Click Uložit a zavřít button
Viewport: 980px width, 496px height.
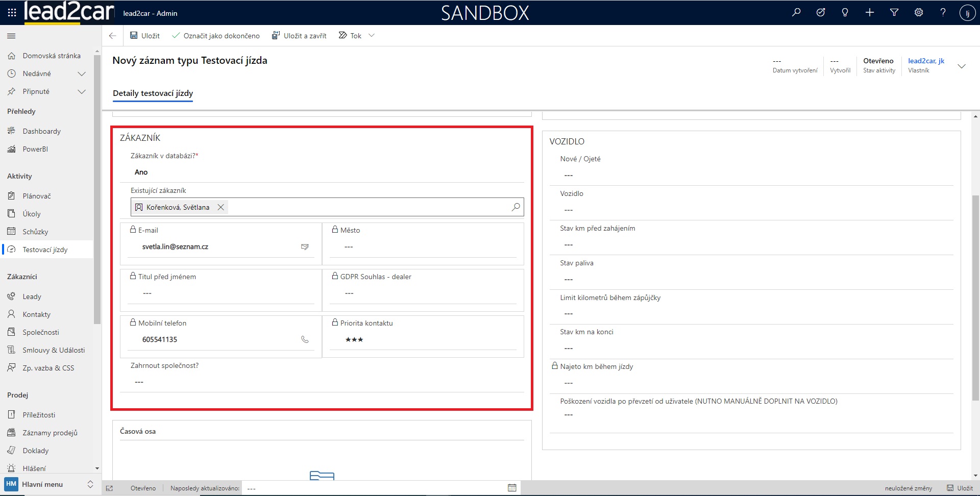[299, 36]
